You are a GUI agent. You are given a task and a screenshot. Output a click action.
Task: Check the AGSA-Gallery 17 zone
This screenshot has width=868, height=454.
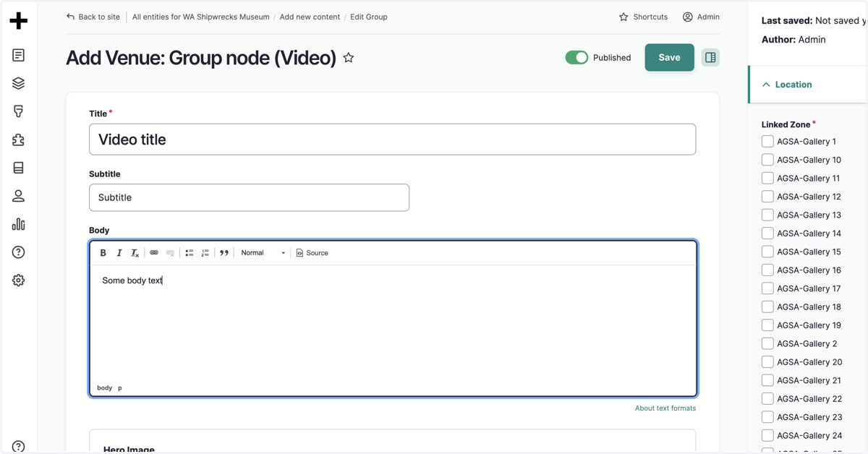point(767,288)
